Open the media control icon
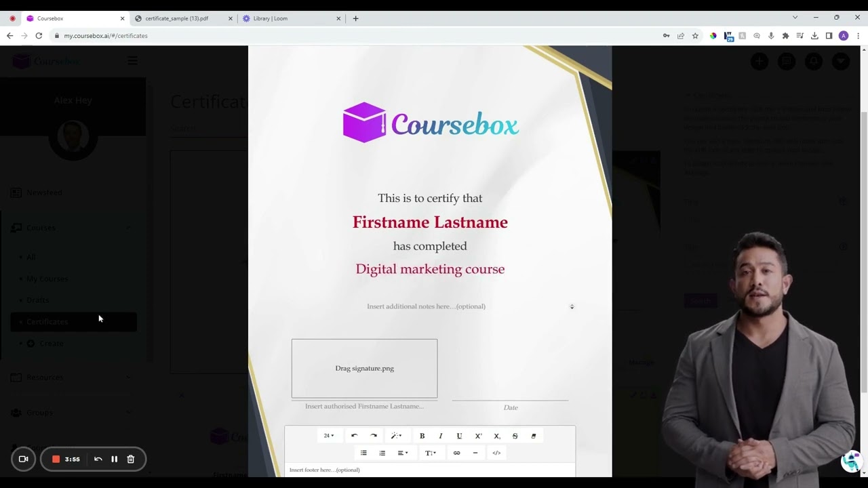This screenshot has height=488, width=868. pyautogui.click(x=800, y=36)
